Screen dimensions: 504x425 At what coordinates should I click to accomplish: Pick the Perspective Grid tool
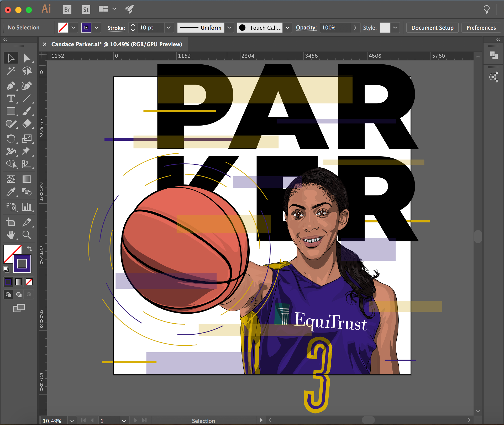click(27, 164)
